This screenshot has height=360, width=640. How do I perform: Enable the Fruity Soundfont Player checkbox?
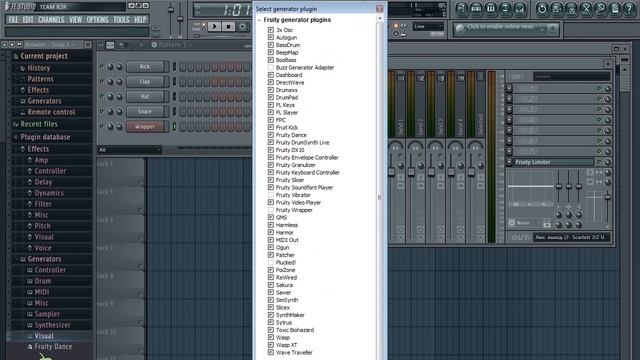coord(271,187)
